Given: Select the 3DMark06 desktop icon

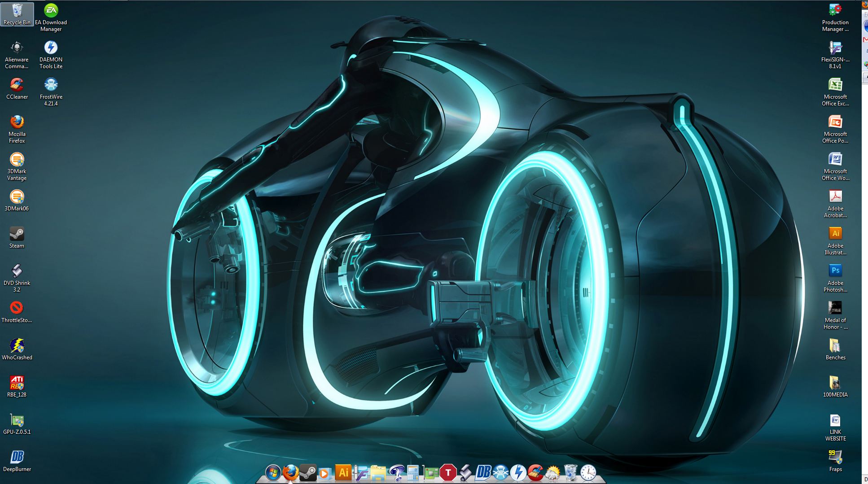Looking at the screenshot, I should [x=17, y=200].
